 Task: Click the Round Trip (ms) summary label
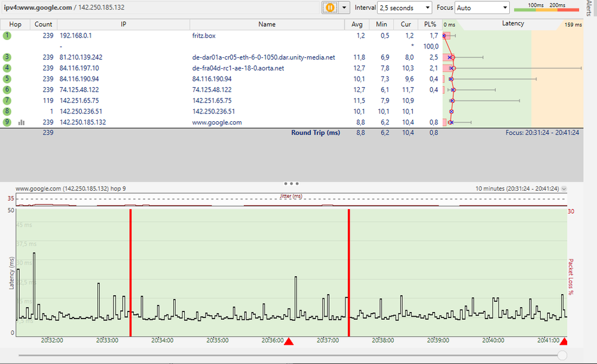(x=316, y=133)
